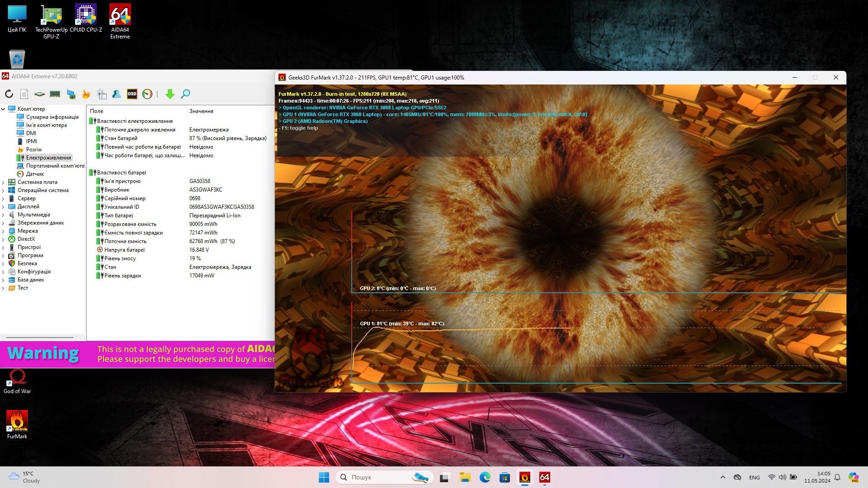Viewport: 868px width, 488px height.
Task: Open the Report page icon in AIDA64
Action: (x=24, y=94)
